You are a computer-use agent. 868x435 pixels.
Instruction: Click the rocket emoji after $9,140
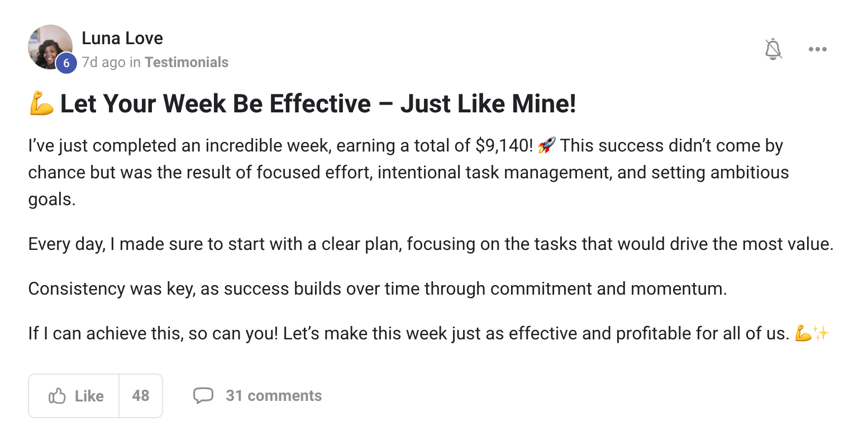(547, 146)
